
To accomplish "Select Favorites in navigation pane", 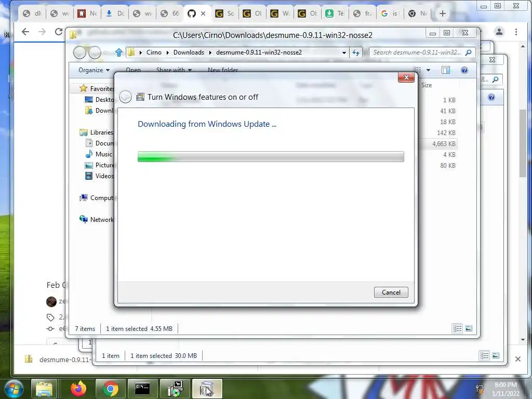I will (x=97, y=88).
